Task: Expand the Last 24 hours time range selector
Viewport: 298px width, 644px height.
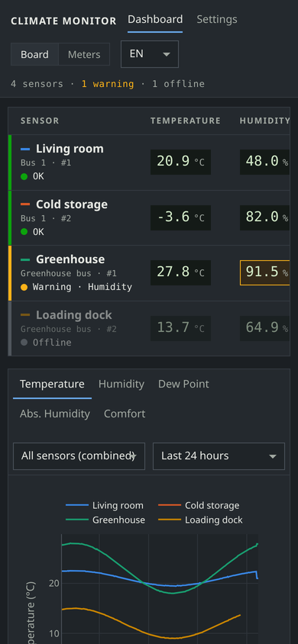Action: click(219, 456)
